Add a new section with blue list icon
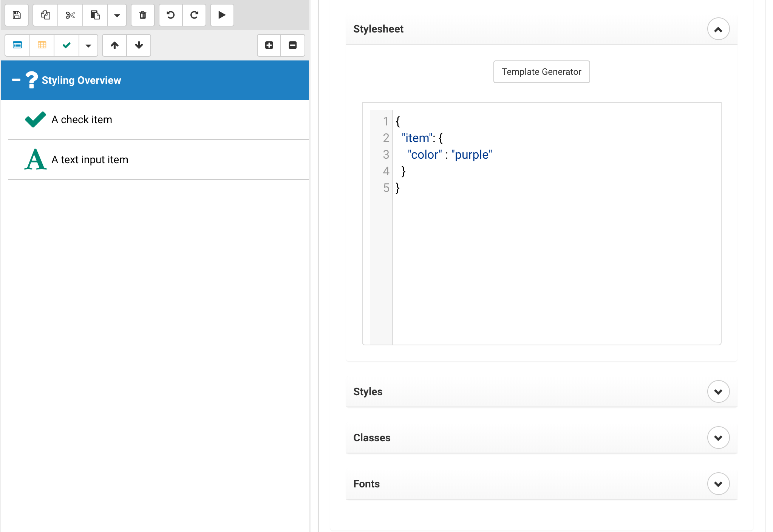 (17, 45)
